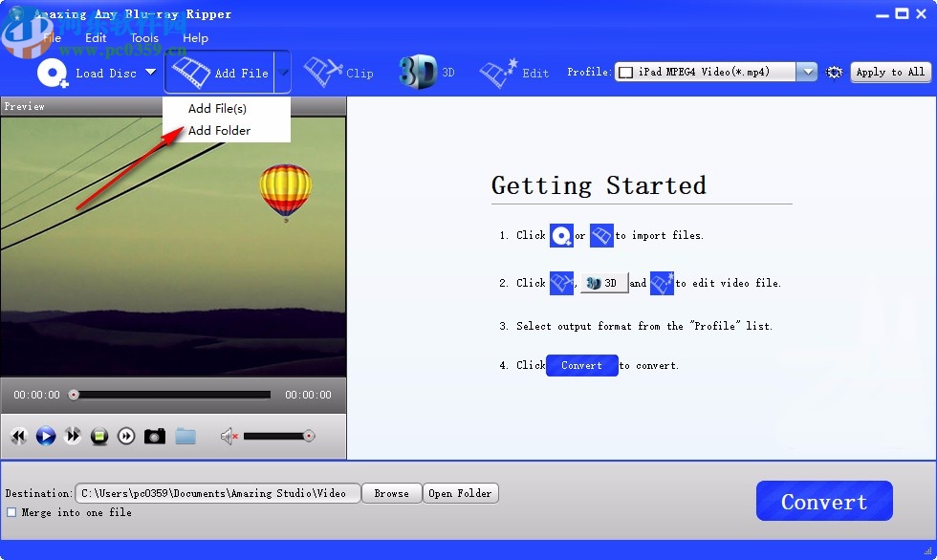Stop the preview playback
937x560 pixels.
tap(99, 436)
